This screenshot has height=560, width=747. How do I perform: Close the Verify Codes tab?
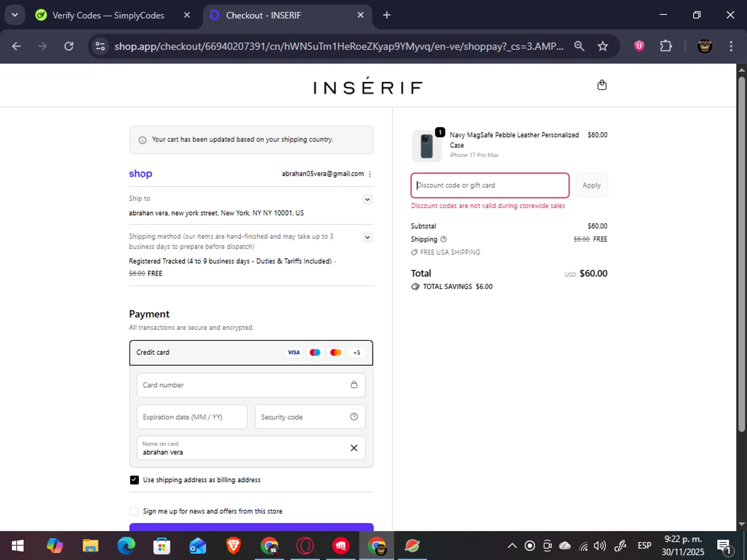[x=187, y=15]
